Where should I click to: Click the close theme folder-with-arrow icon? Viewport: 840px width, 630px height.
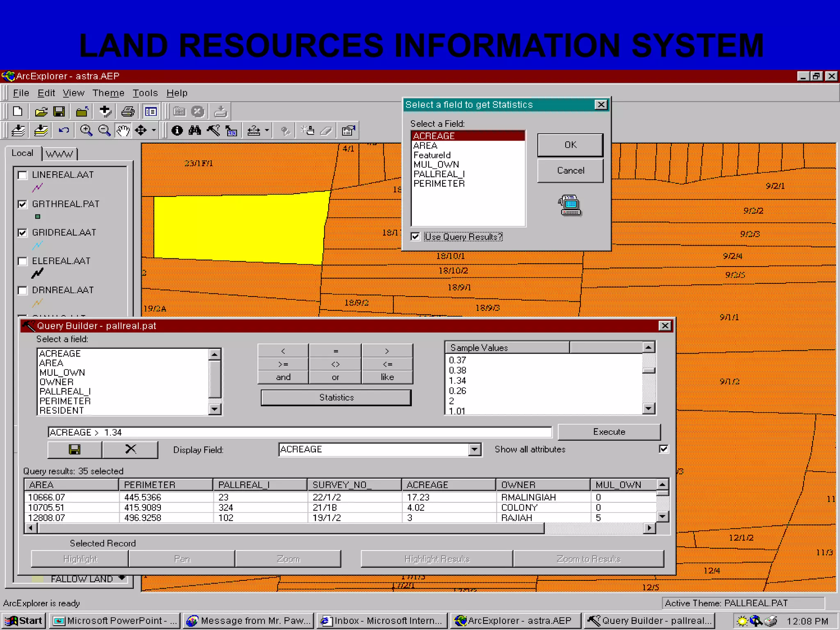(x=82, y=112)
